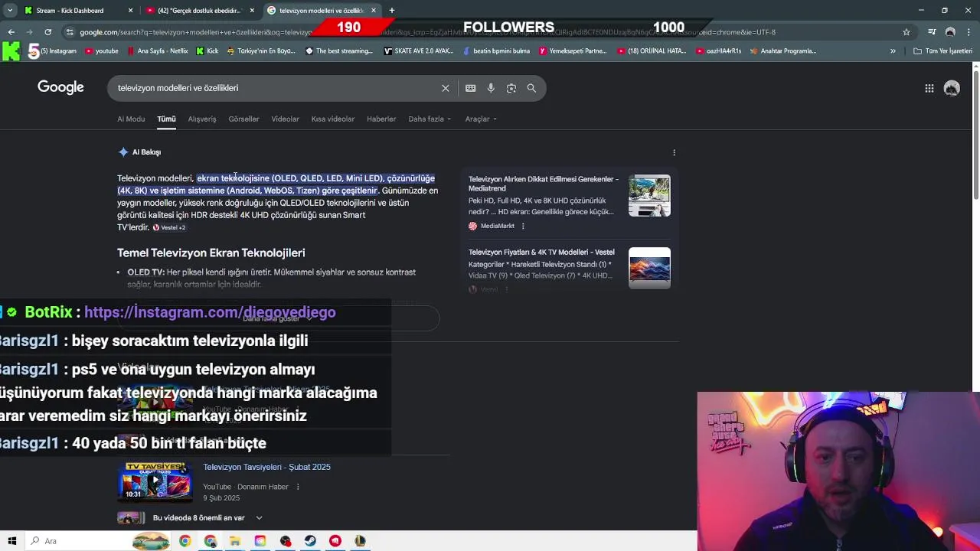This screenshot has height=551, width=980.
Task: Close the Stream - Kick Dashboard tab
Action: tap(130, 11)
